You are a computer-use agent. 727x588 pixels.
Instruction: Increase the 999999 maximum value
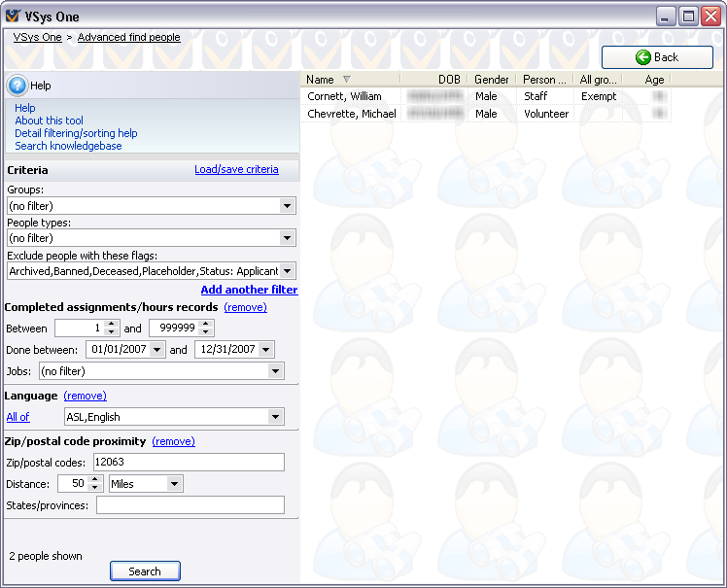click(205, 324)
